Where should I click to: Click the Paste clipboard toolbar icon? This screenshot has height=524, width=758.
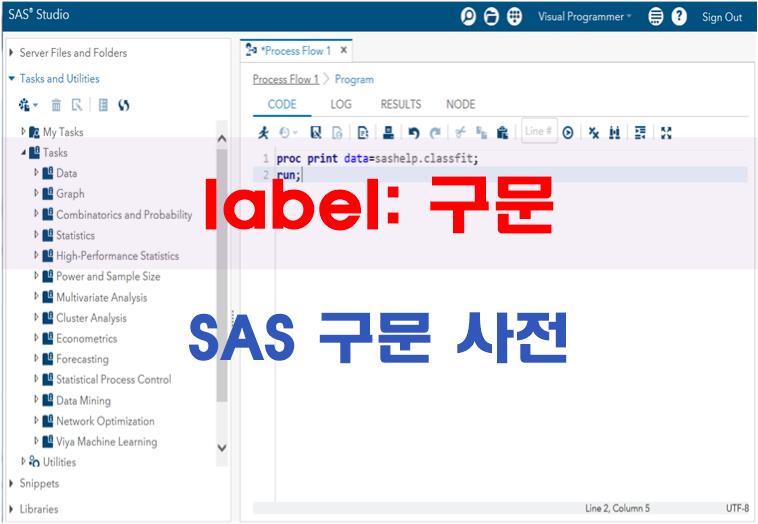point(503,132)
